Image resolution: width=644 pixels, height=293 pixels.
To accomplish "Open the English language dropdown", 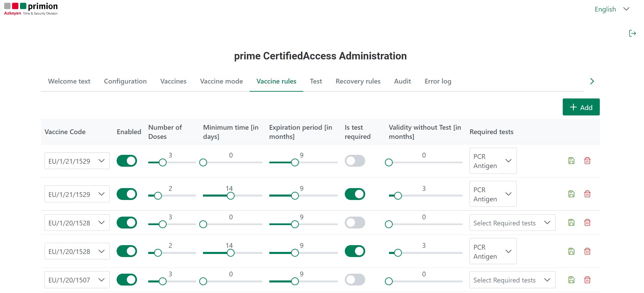I will click(x=612, y=9).
